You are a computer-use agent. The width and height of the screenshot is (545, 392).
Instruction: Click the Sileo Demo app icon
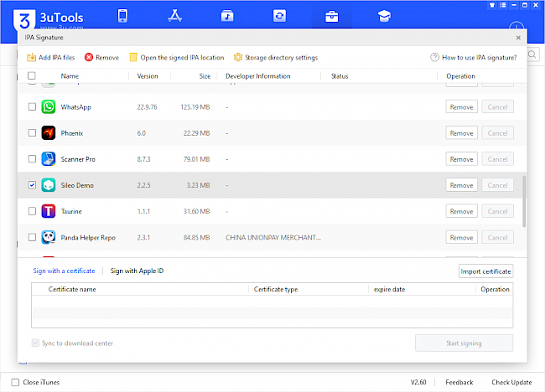click(x=49, y=185)
